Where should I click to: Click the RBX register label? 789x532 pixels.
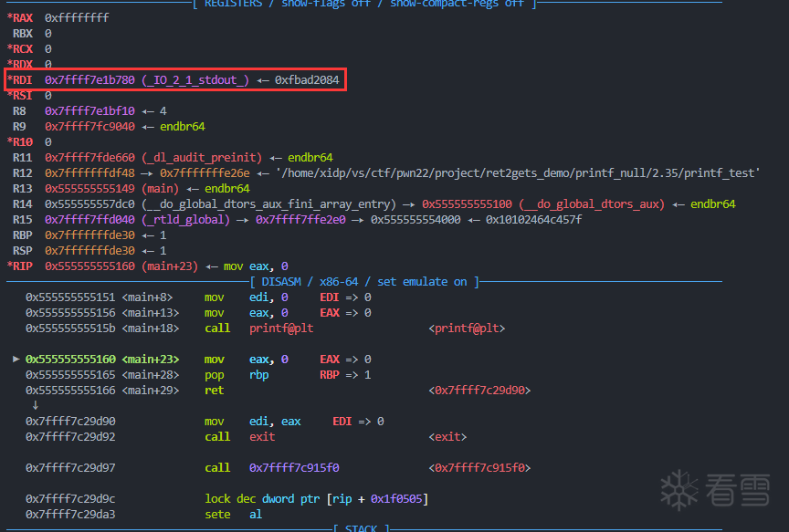click(x=23, y=33)
